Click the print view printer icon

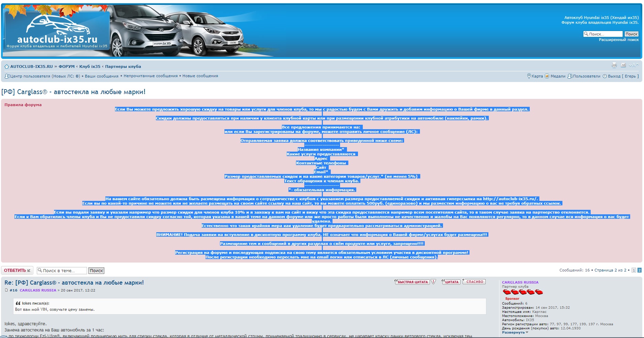tap(614, 65)
